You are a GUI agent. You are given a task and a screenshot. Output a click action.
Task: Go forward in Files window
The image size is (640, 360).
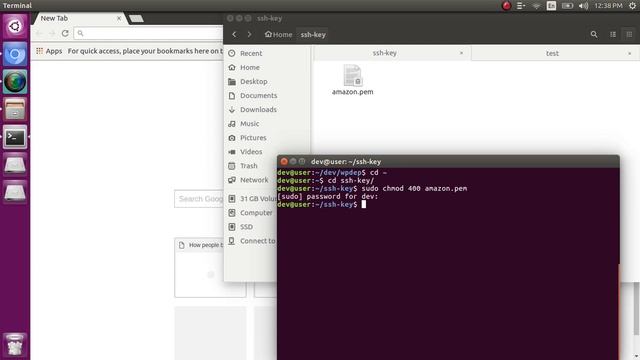(249, 35)
